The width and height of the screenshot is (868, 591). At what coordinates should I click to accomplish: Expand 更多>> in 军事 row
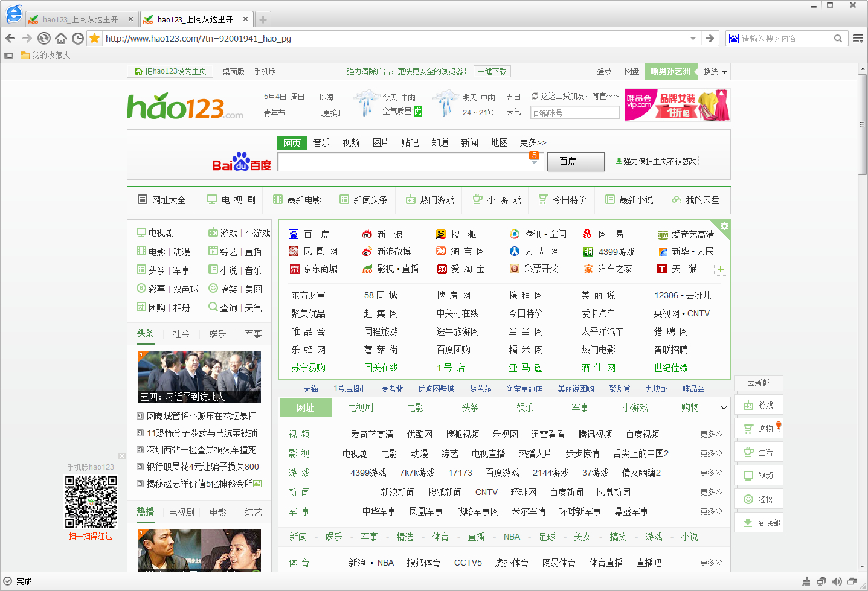712,511
